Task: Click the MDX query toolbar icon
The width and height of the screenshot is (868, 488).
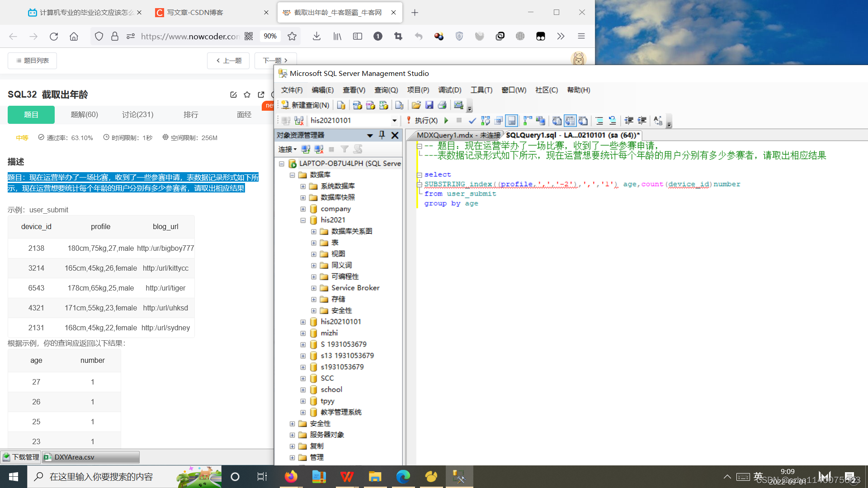Action: point(358,105)
